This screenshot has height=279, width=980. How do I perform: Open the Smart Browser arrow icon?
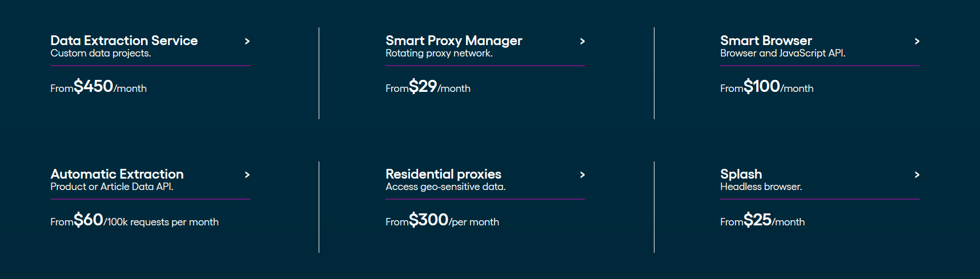[917, 41]
